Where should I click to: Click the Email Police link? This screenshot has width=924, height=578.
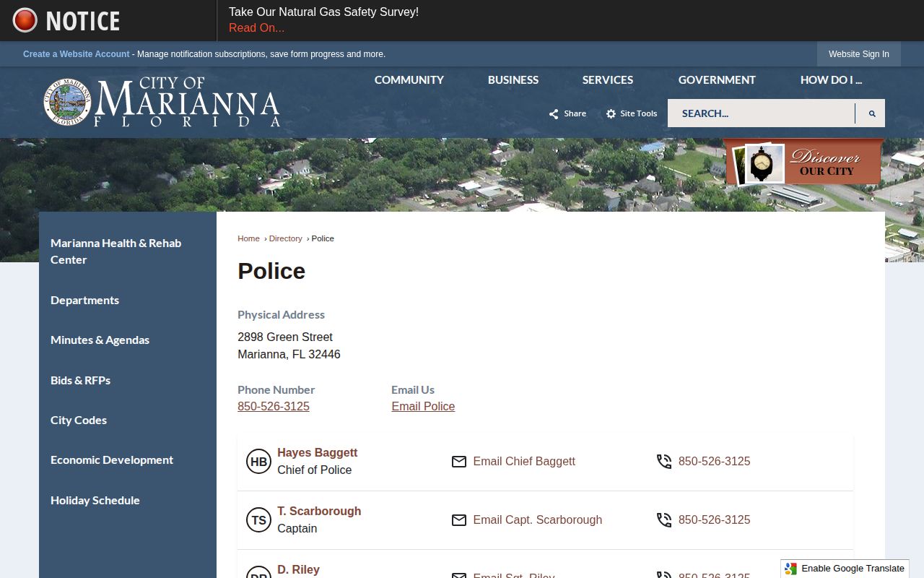[423, 407]
